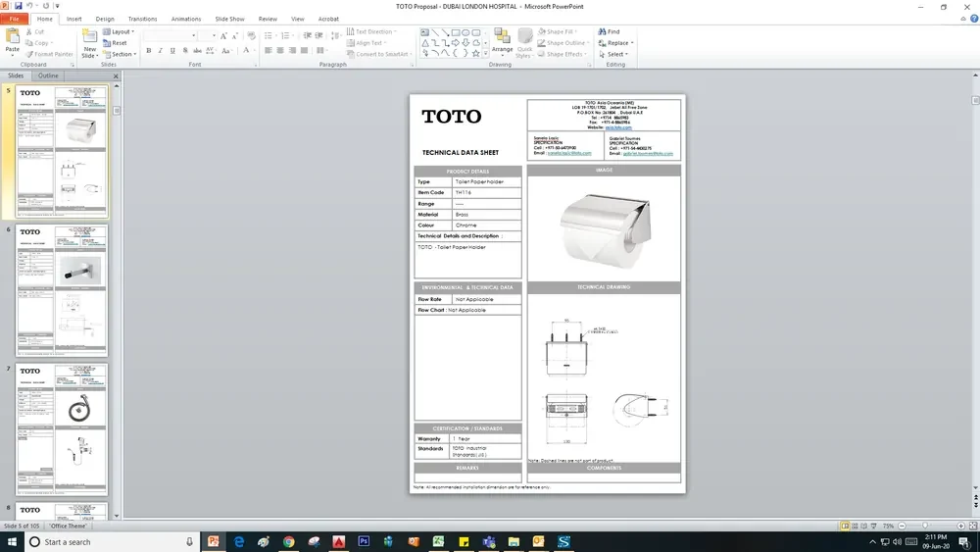Screen dimensions: 980x552
Task: Switch to the Outline pane tab
Action: (x=48, y=75)
